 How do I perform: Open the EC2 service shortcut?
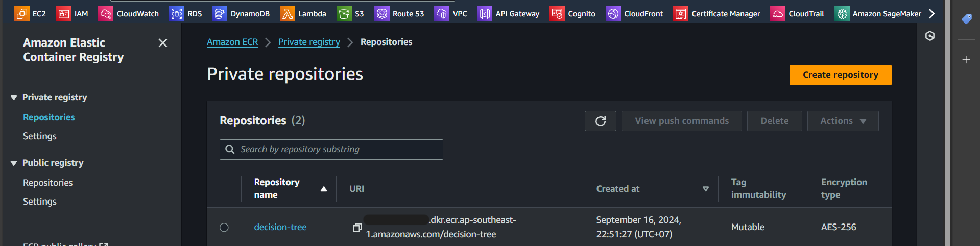[x=30, y=14]
